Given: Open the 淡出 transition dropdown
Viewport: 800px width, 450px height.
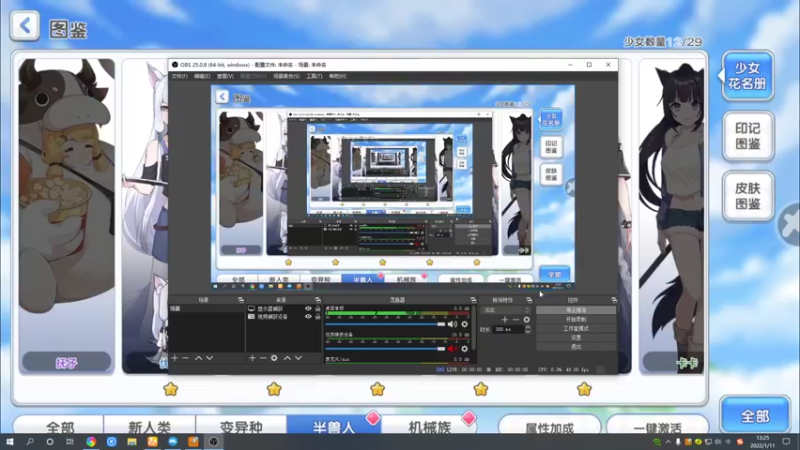Looking at the screenshot, I should 507,310.
